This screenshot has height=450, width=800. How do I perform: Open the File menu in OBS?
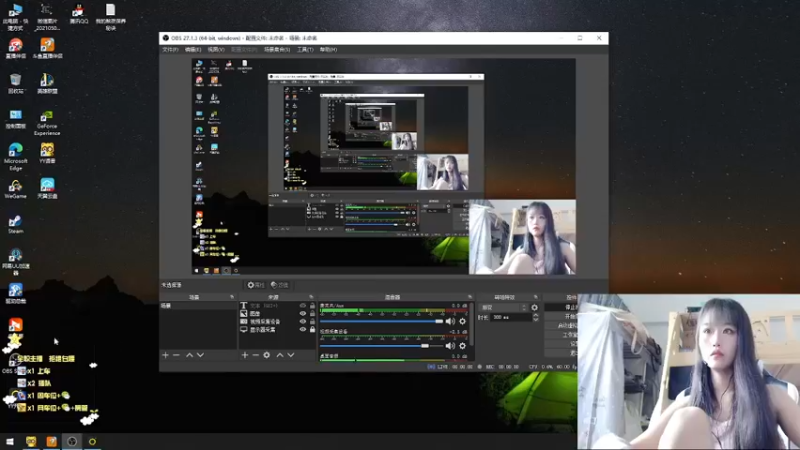[x=170, y=49]
